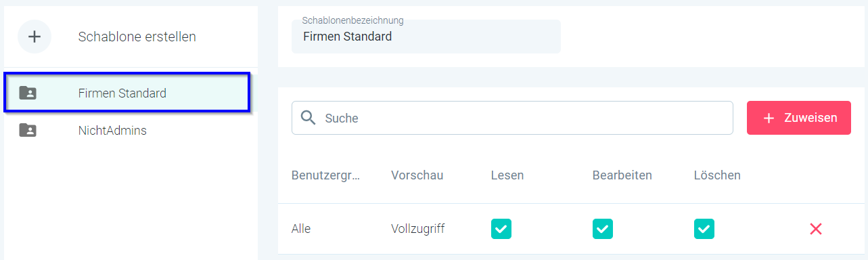Click the Lesen column header
The width and height of the screenshot is (868, 260).
click(x=507, y=175)
